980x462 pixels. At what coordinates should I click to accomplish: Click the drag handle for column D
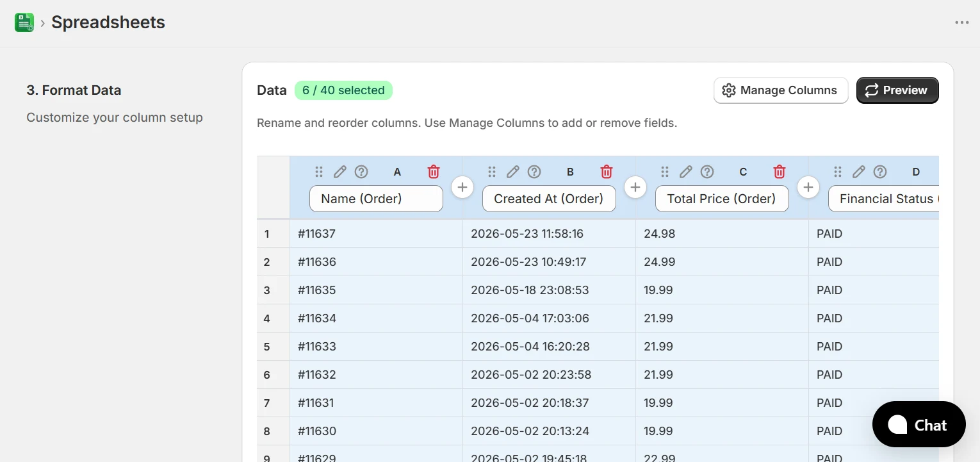[x=838, y=172]
